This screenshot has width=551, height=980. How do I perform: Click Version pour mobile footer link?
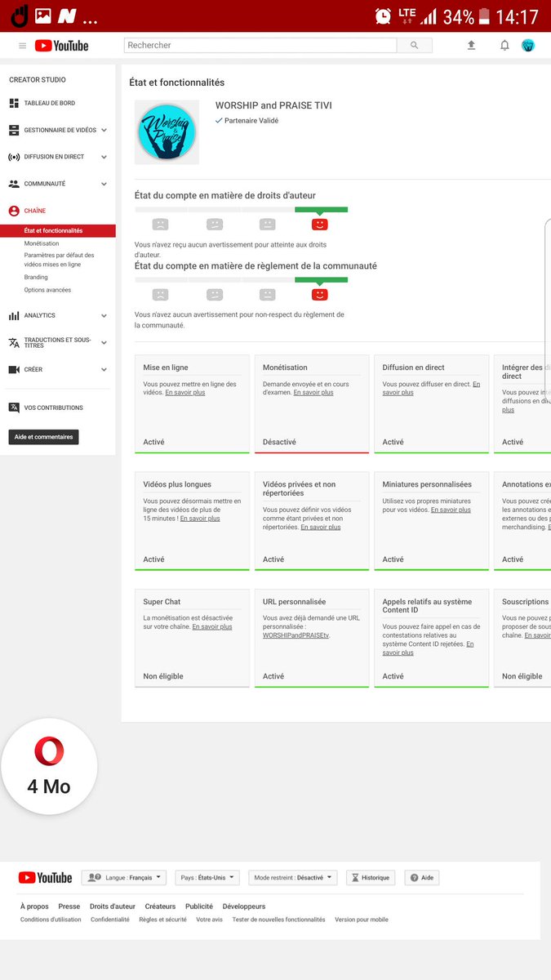coord(362,920)
